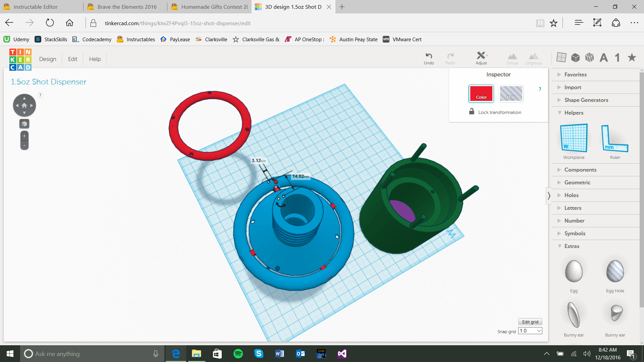Image resolution: width=644 pixels, height=362 pixels.
Task: Open the Edit menu
Action: pos(72,59)
